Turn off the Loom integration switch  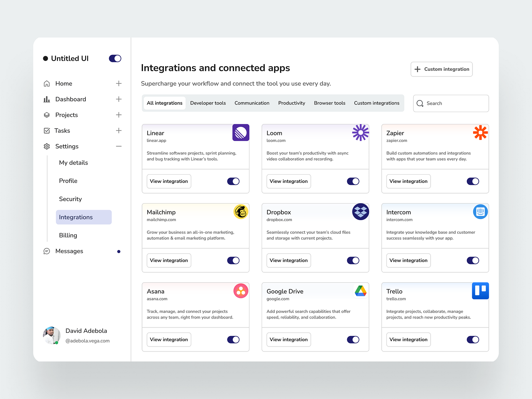353,181
